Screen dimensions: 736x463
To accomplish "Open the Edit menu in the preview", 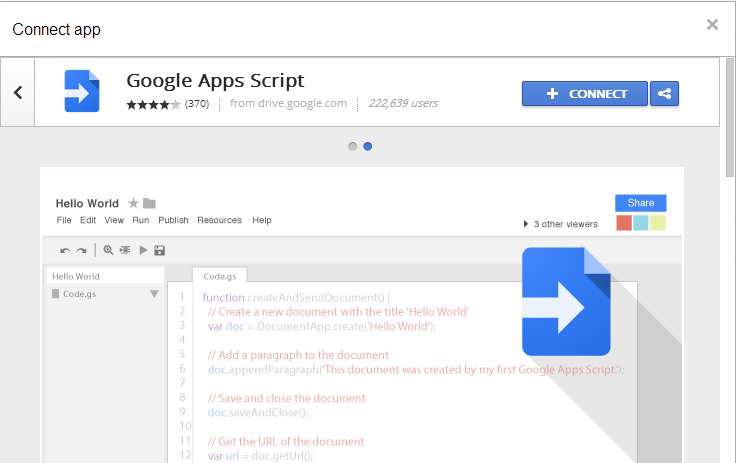I will [x=88, y=220].
